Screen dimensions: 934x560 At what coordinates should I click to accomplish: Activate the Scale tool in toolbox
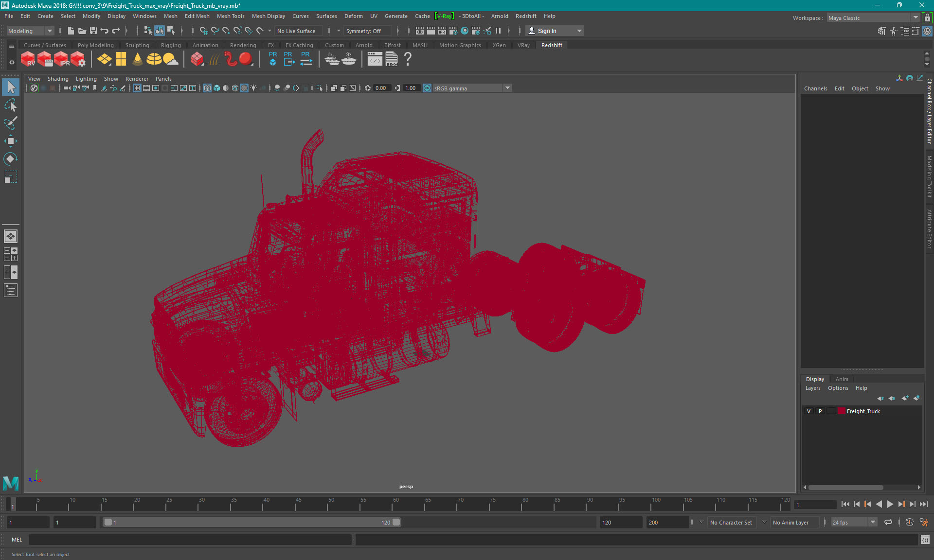11,177
